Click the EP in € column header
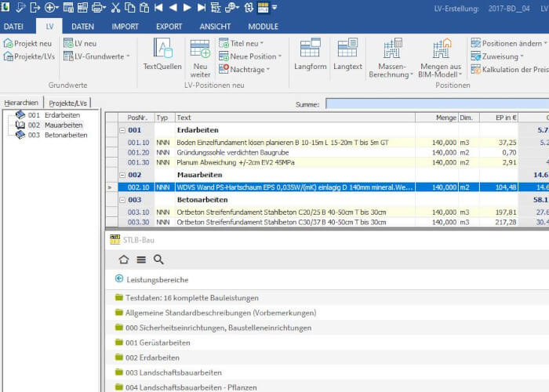Image resolution: width=549 pixels, height=392 pixels. (x=499, y=118)
